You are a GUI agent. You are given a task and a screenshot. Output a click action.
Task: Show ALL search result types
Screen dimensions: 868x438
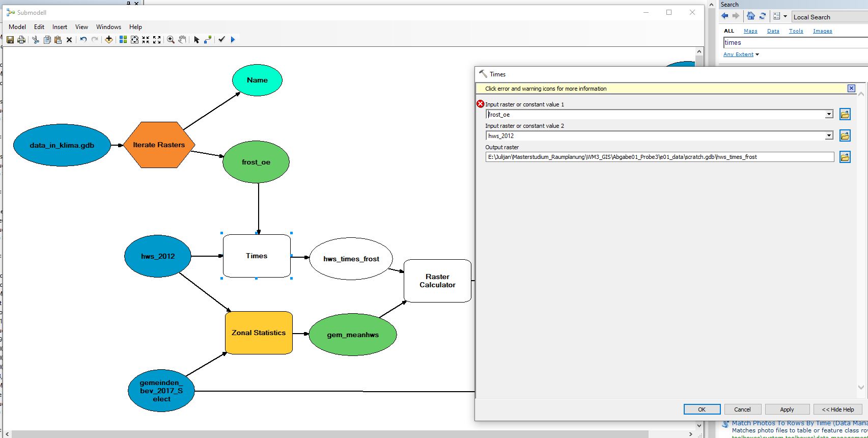729,31
